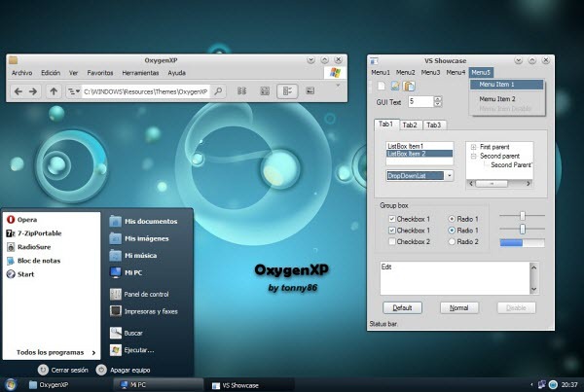The image size is (584, 392).
Task: Click the Edit note icon in VS Showcase
Action: pyautogui.click(x=395, y=86)
